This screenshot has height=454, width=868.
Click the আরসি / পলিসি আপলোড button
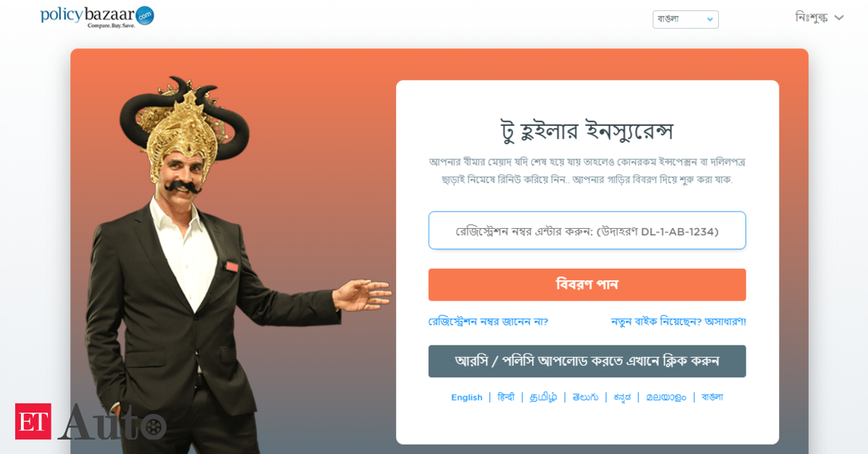click(587, 361)
